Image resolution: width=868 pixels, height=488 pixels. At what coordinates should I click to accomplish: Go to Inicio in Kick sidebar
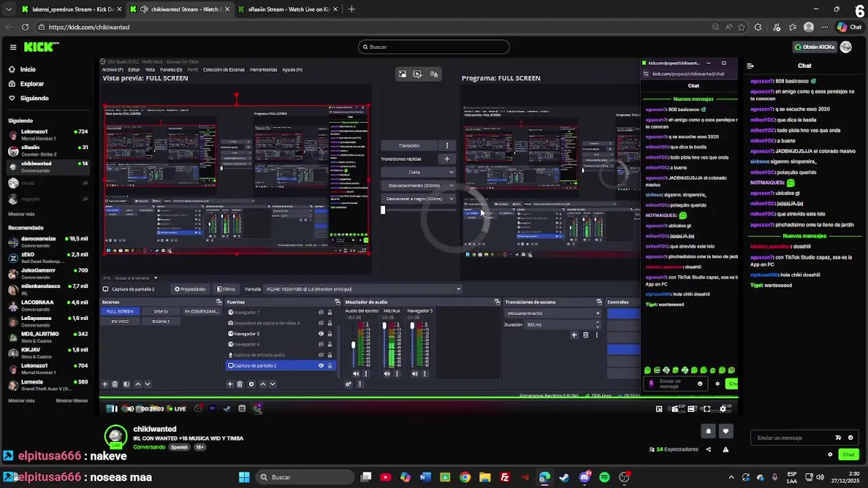(28, 69)
